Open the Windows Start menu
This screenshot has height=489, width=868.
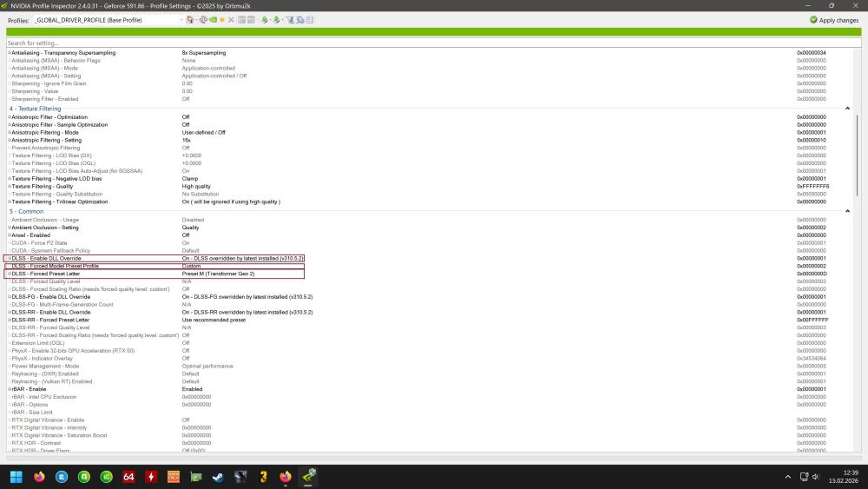(x=16, y=476)
